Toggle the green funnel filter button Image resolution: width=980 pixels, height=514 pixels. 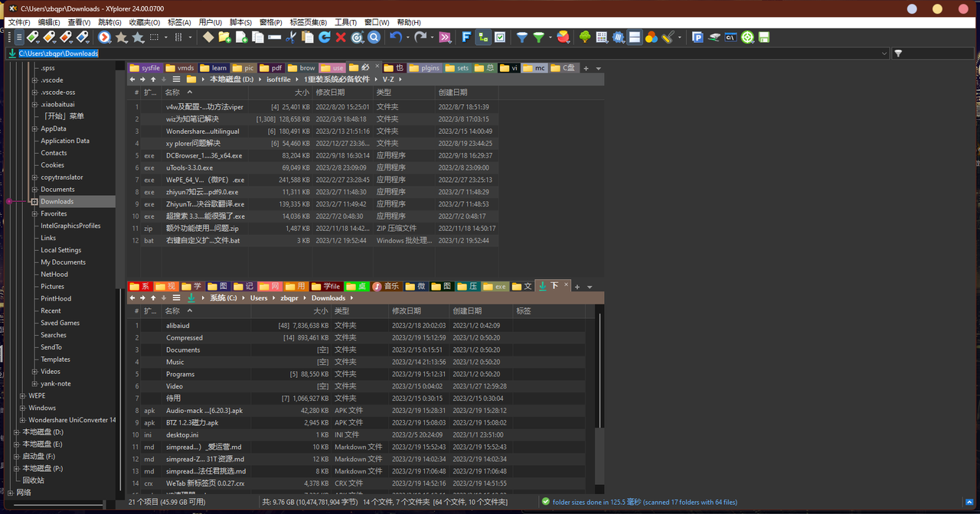tap(539, 37)
